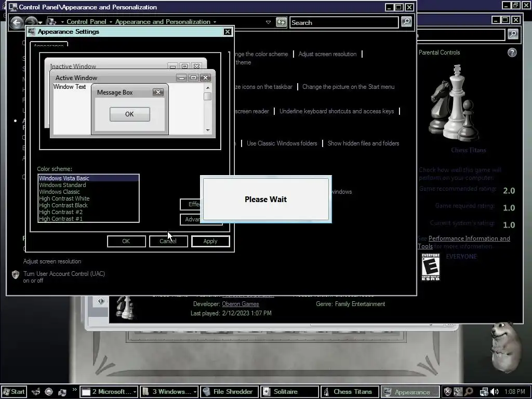This screenshot has width=532, height=399.
Task: Open the recent pages dropdown arrow
Action: click(41, 22)
